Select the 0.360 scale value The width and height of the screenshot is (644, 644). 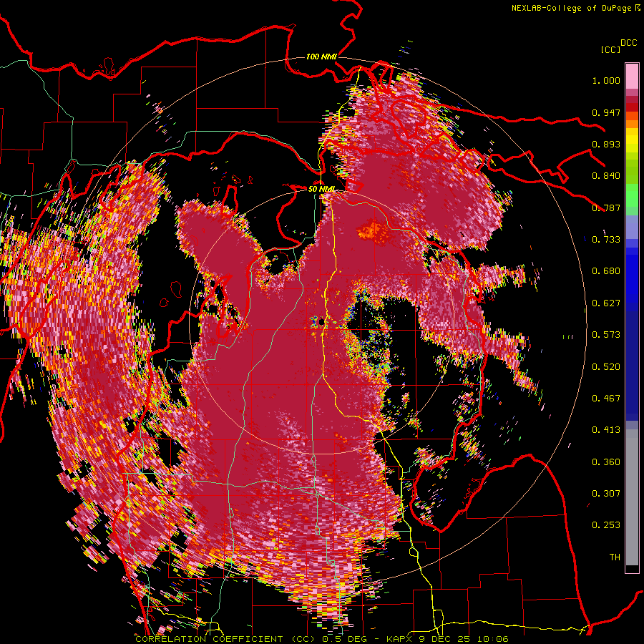coord(606,462)
